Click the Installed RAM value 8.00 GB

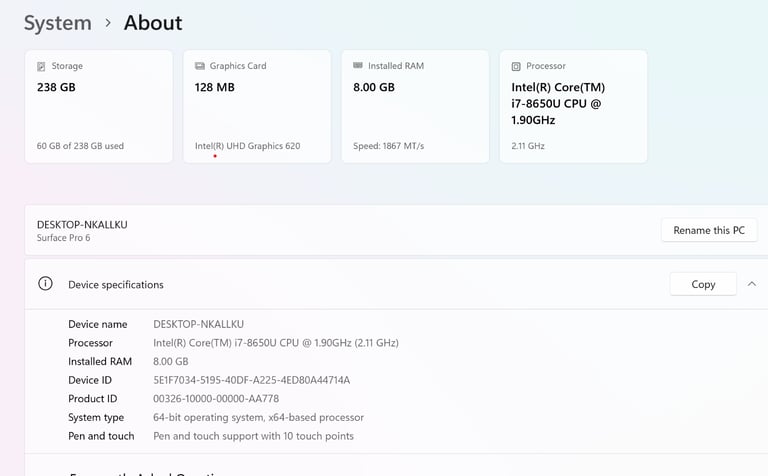click(x=170, y=361)
